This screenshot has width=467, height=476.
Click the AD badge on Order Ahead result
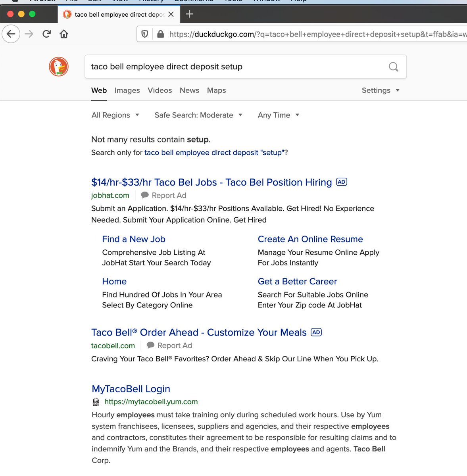point(316,332)
